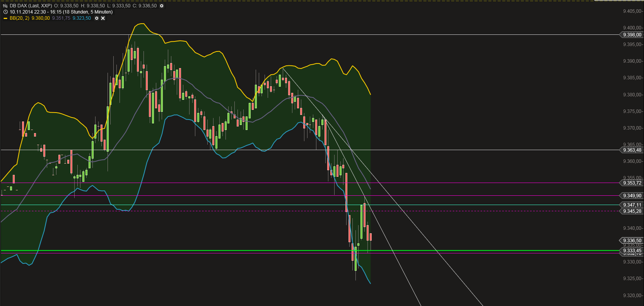This screenshot has width=644, height=306.
Task: Click the current price label 9.336,50
Action: coord(631,241)
